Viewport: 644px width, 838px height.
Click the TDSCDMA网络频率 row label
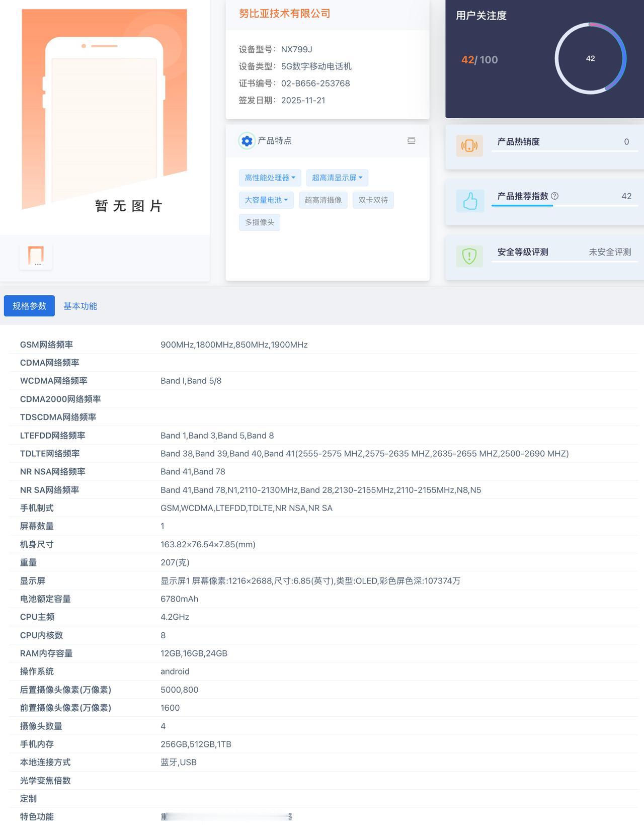click(x=58, y=417)
